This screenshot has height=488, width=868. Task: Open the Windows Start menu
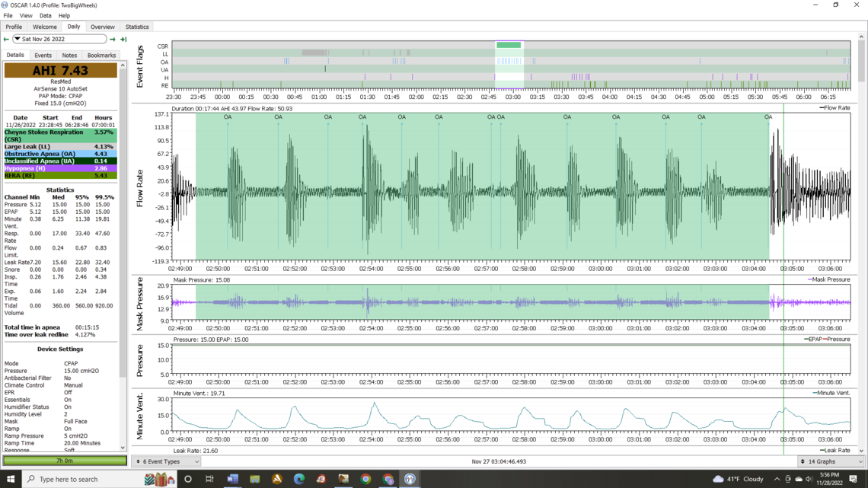pos(11,479)
